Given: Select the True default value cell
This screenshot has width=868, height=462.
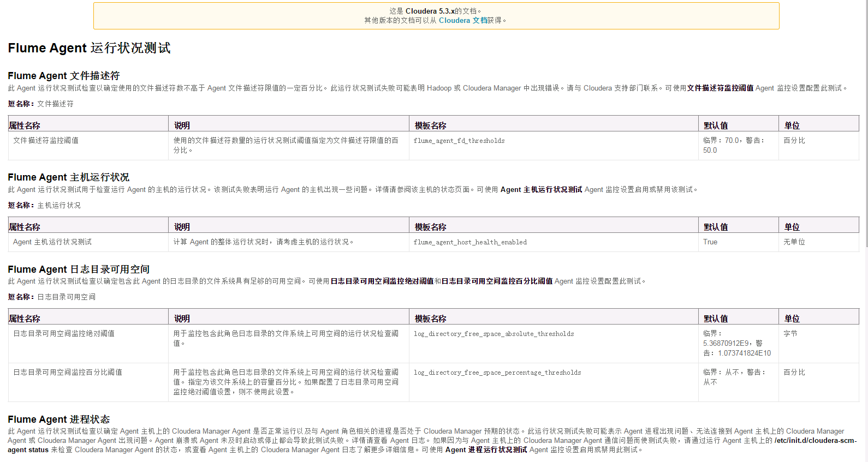Looking at the screenshot, I should tap(738, 242).
